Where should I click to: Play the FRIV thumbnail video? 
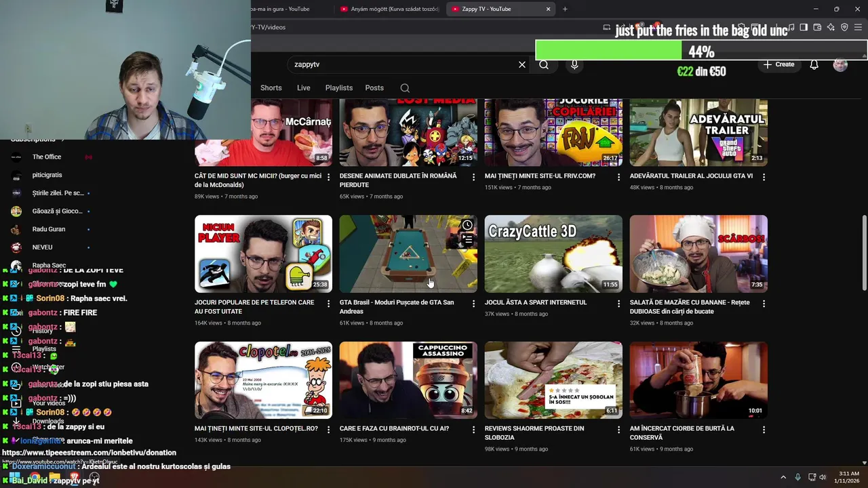coord(553,132)
